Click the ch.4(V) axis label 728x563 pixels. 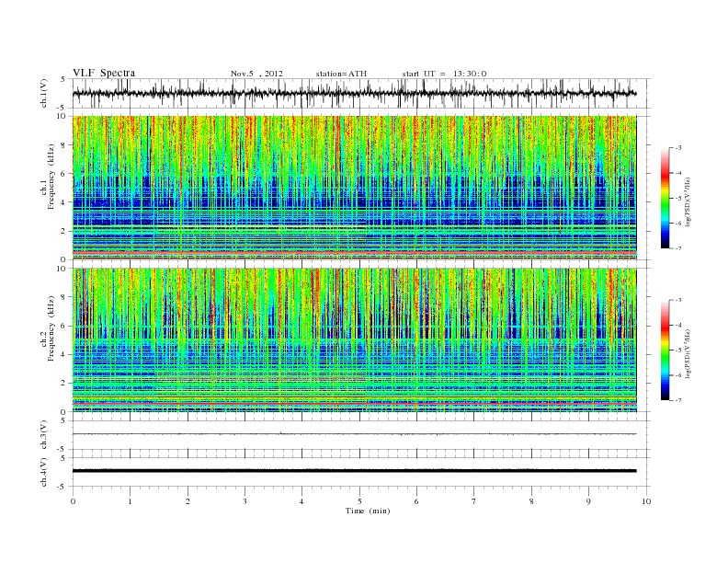click(44, 472)
